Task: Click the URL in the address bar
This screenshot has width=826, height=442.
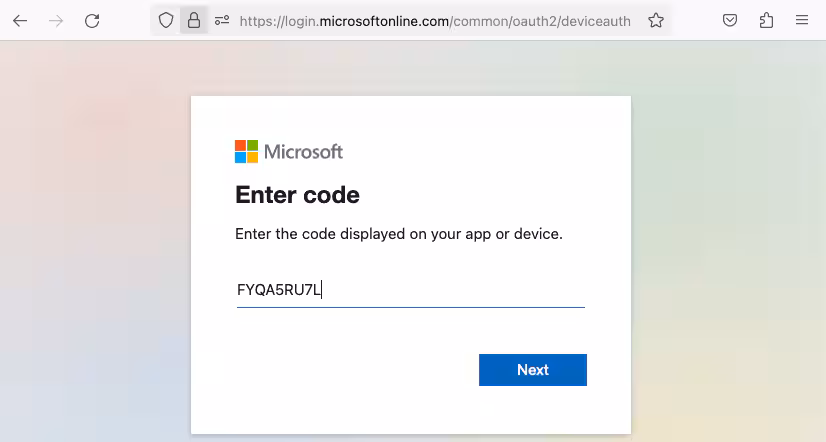Action: tap(435, 20)
